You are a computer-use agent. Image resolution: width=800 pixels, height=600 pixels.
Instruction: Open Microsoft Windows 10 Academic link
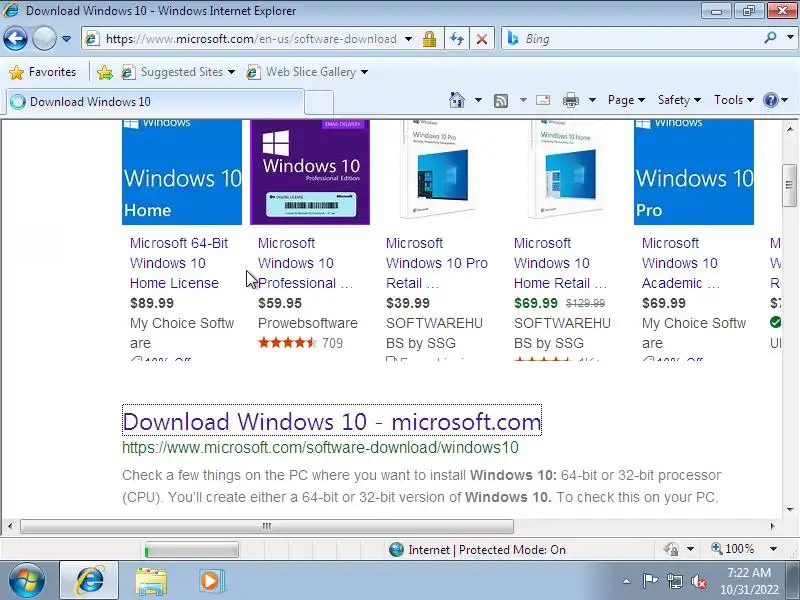(681, 263)
